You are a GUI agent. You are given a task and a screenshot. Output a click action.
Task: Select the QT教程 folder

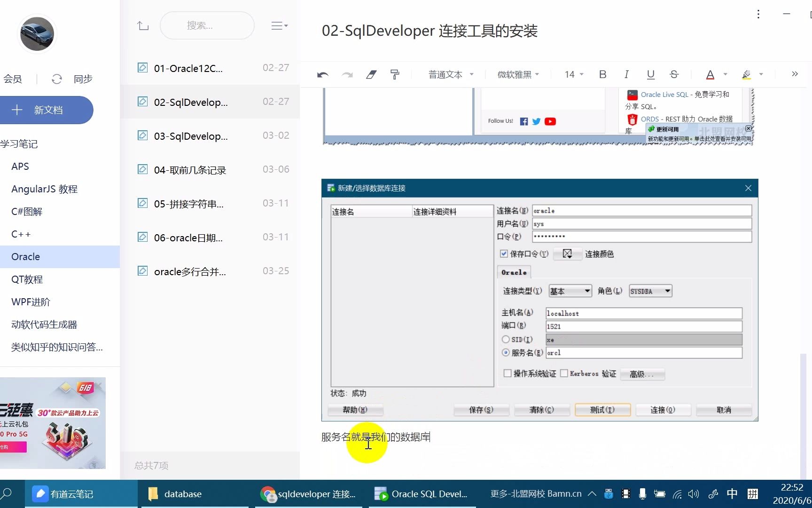[x=60, y=279]
